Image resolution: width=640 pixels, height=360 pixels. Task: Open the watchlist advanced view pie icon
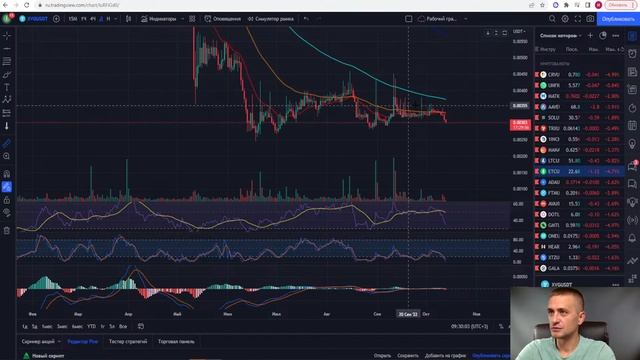(x=603, y=36)
